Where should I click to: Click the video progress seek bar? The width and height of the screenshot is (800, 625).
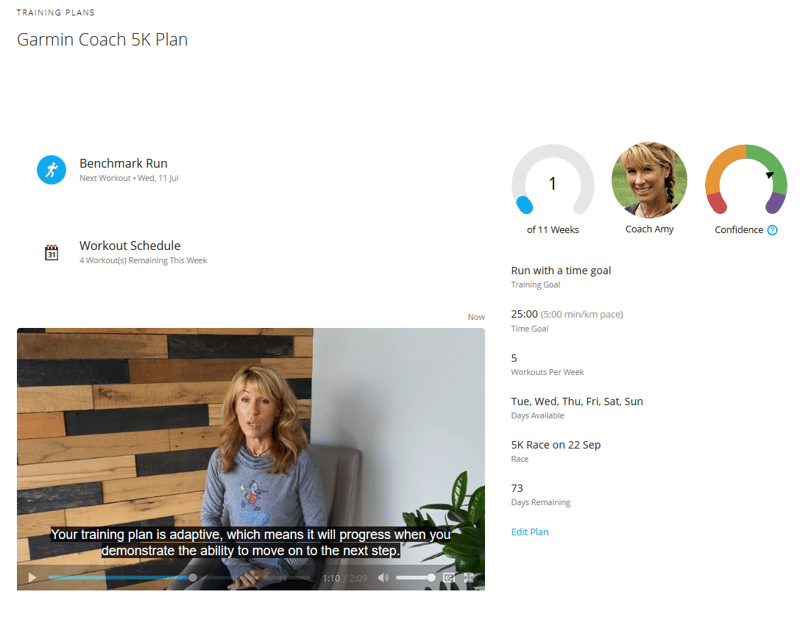tap(179, 578)
